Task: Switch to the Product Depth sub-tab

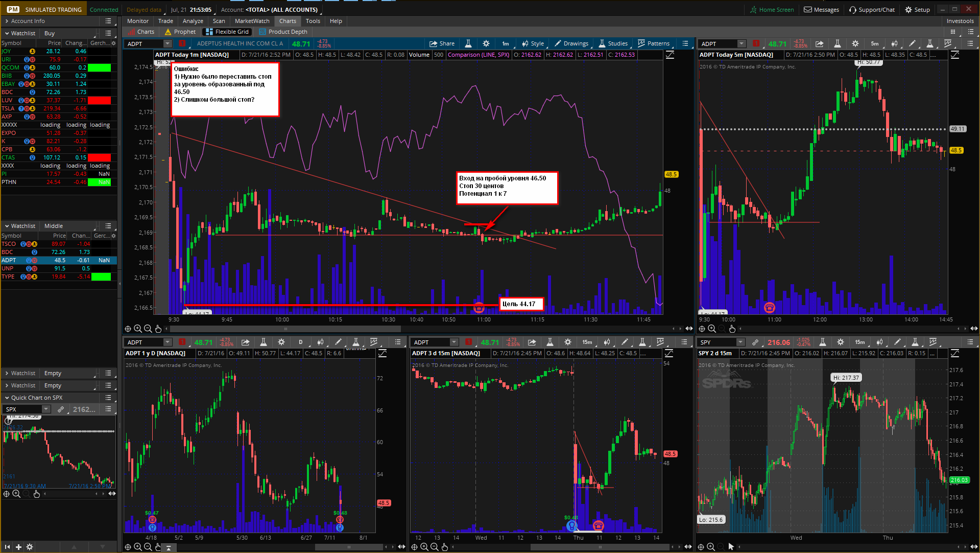Action: pyautogui.click(x=283, y=32)
